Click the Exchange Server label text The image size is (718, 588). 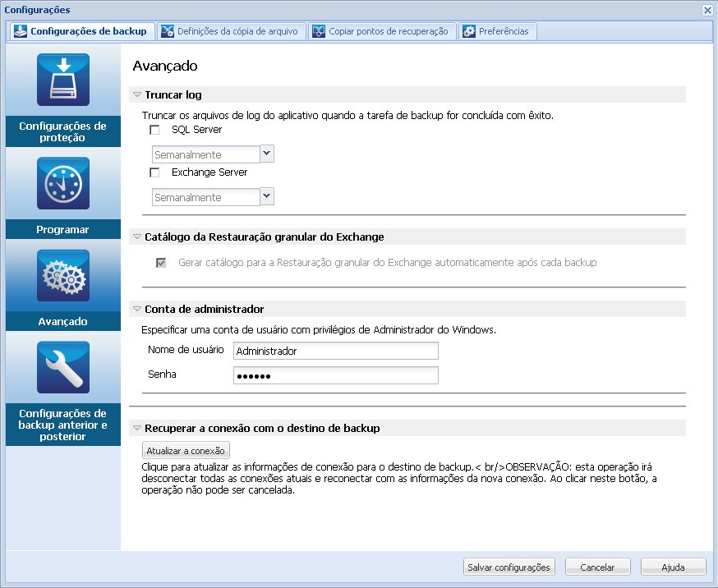(209, 172)
